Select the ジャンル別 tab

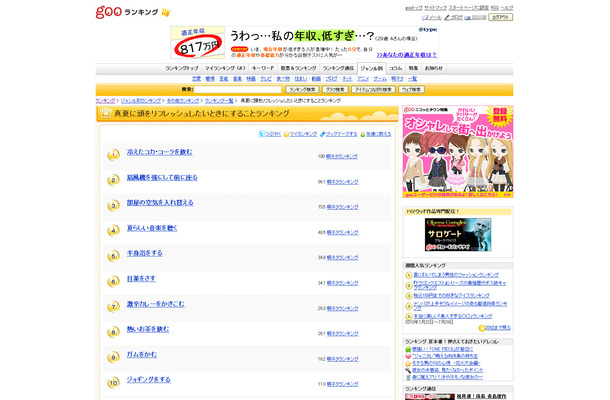click(x=372, y=68)
